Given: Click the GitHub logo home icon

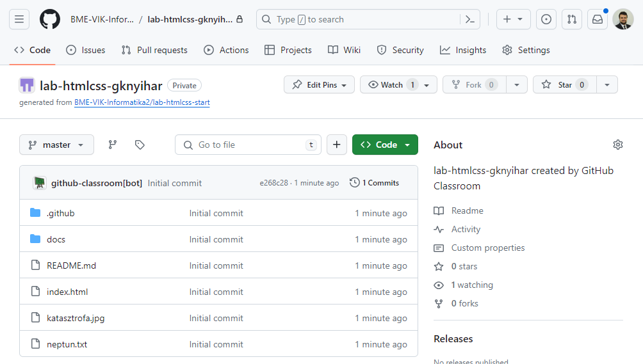Looking at the screenshot, I should point(50,19).
